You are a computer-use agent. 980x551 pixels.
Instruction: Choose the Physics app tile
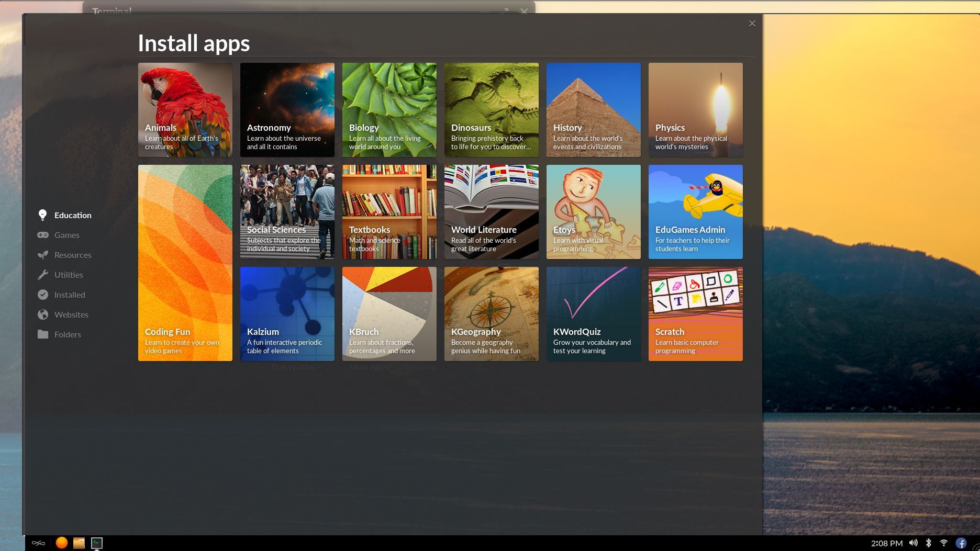(x=696, y=110)
